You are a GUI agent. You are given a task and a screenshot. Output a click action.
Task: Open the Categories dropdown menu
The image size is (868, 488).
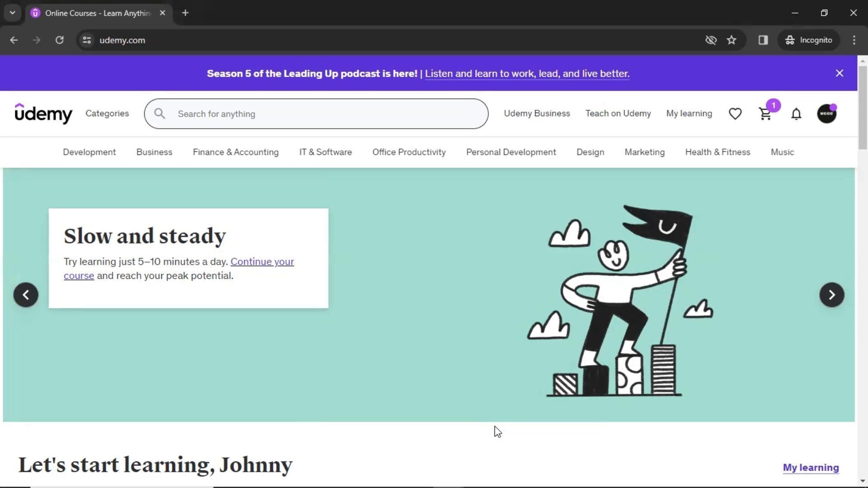pos(107,113)
